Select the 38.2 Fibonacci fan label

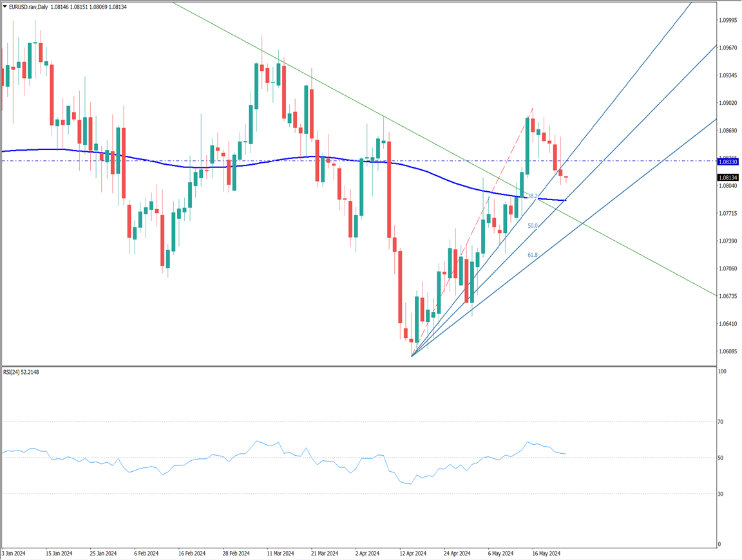tap(532, 196)
